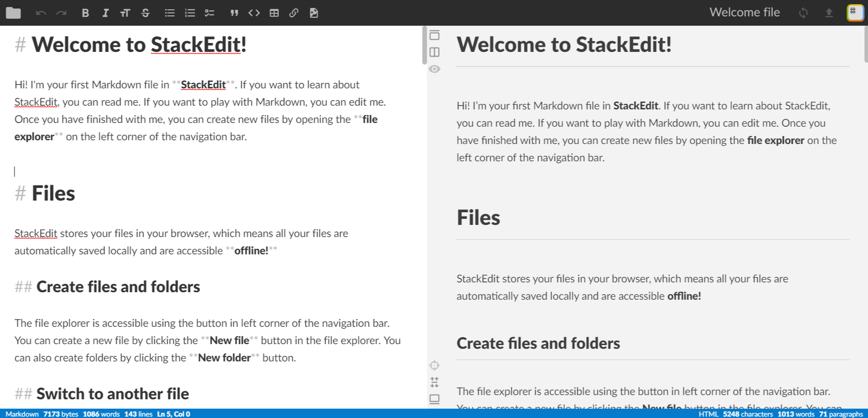
Task: Insert an image
Action: click(x=314, y=13)
